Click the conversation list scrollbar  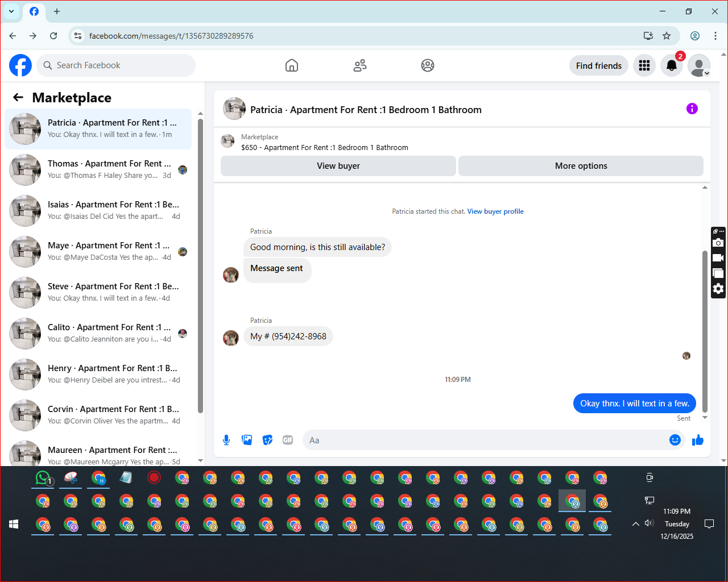[x=200, y=266]
